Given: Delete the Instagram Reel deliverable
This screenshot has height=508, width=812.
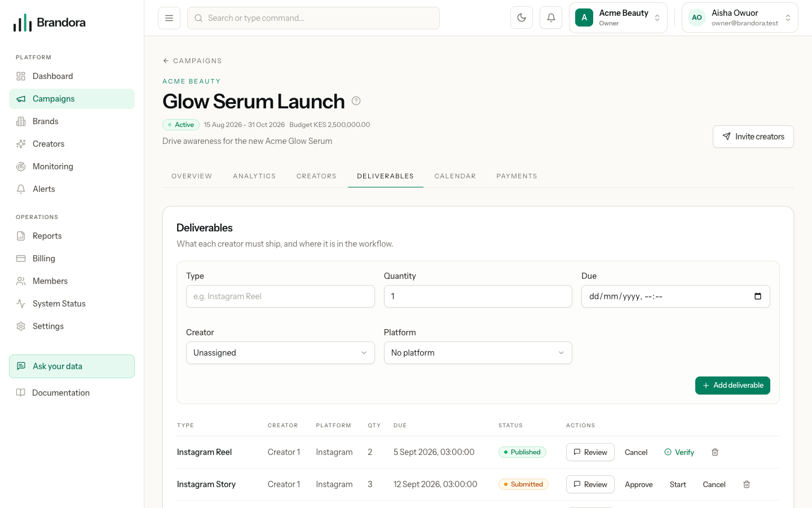Looking at the screenshot, I should (x=715, y=452).
